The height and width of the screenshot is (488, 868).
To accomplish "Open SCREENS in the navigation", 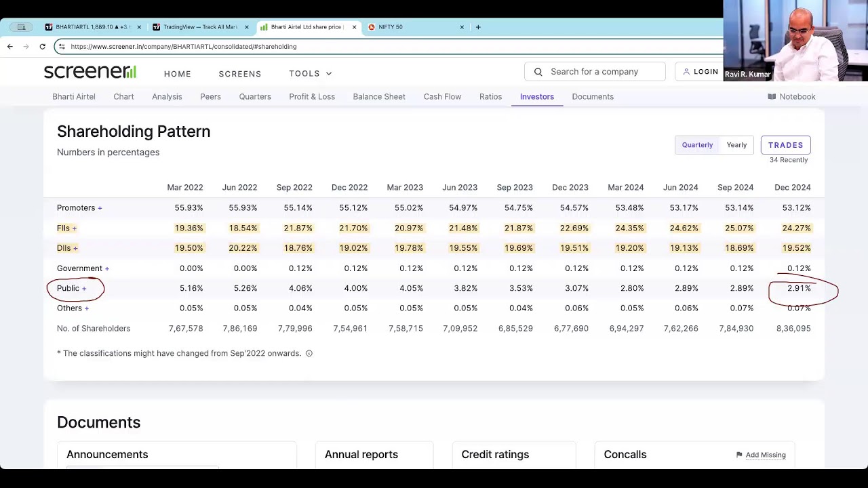I will tap(240, 73).
